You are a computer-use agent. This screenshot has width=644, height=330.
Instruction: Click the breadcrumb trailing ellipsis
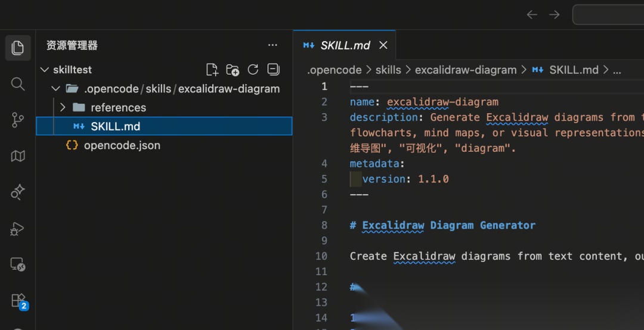[x=617, y=71]
